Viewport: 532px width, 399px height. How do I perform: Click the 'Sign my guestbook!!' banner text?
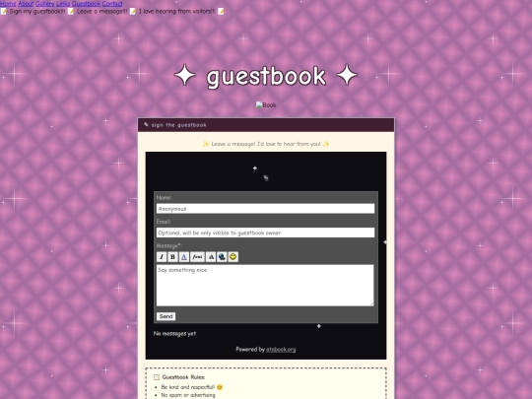tap(37, 11)
